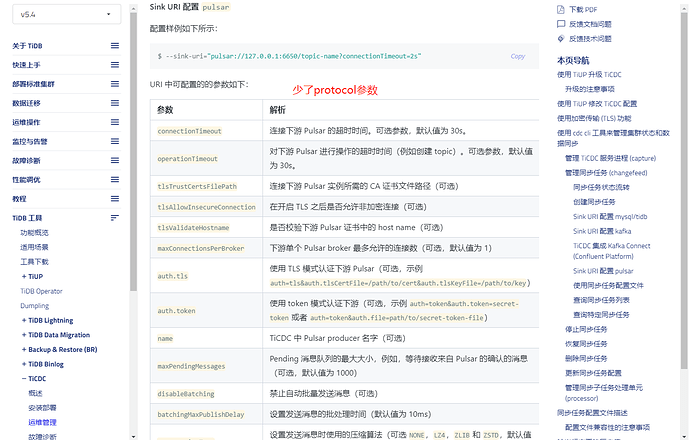Click the 反馈技术问题 icon
This screenshot has height=440, width=690.
click(561, 39)
